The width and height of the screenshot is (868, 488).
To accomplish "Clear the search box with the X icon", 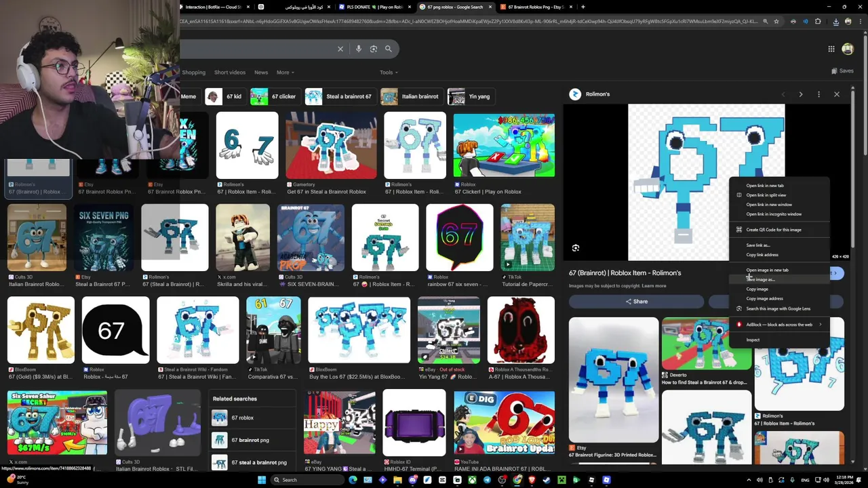I will (340, 49).
